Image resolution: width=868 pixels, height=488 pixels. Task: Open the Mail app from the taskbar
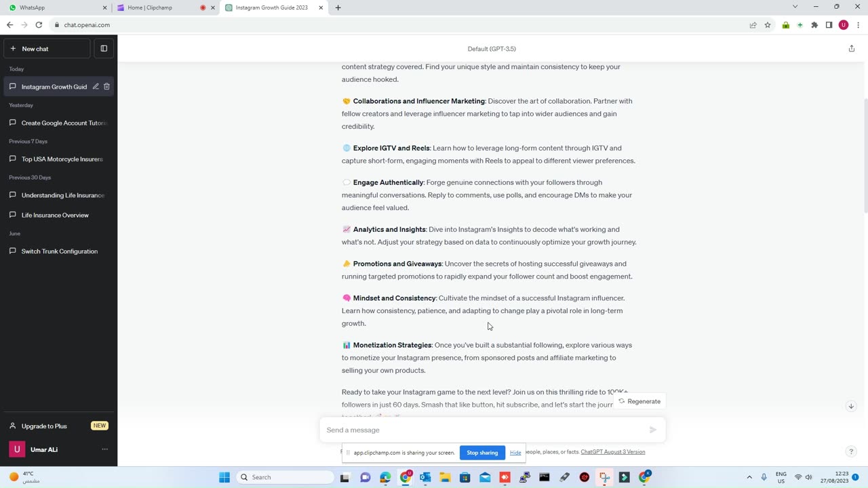[485, 477]
